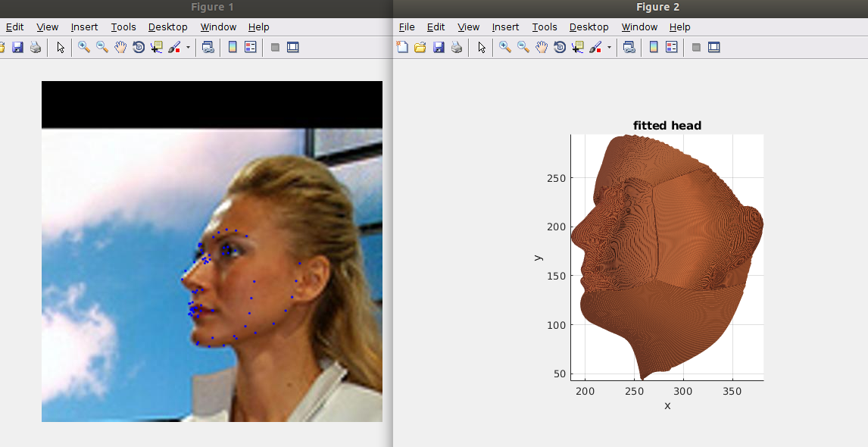This screenshot has height=447, width=868.
Task: Expand brush color dropdown arrow in Figure 1
Action: pos(188,47)
